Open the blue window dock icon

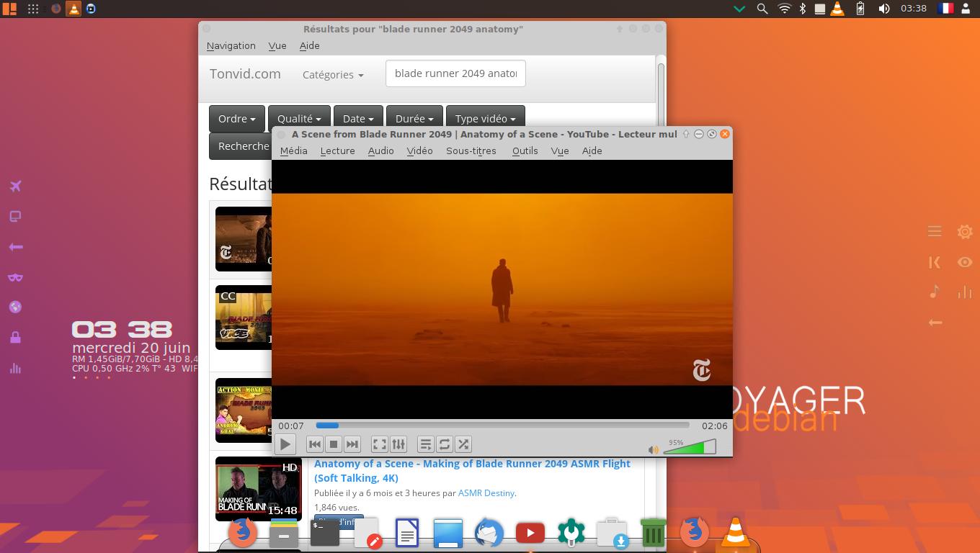pos(447,534)
